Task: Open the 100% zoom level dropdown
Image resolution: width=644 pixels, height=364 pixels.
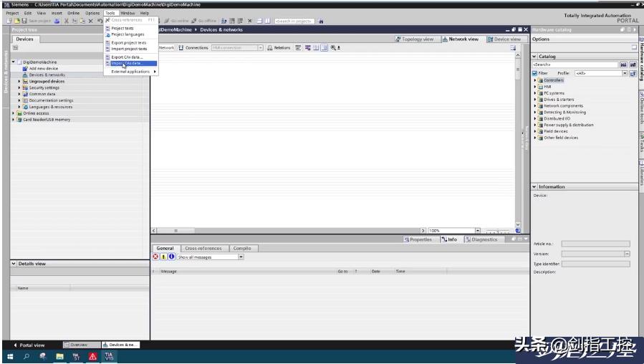Action: [478, 231]
